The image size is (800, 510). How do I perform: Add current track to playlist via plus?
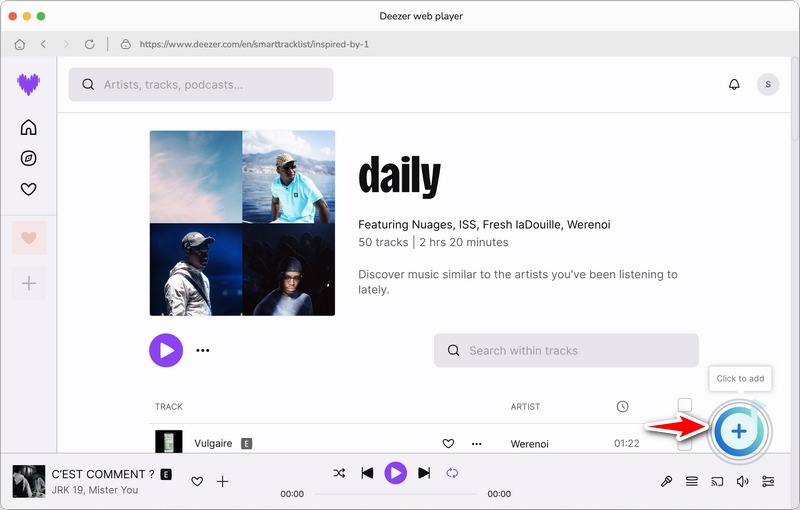click(222, 481)
